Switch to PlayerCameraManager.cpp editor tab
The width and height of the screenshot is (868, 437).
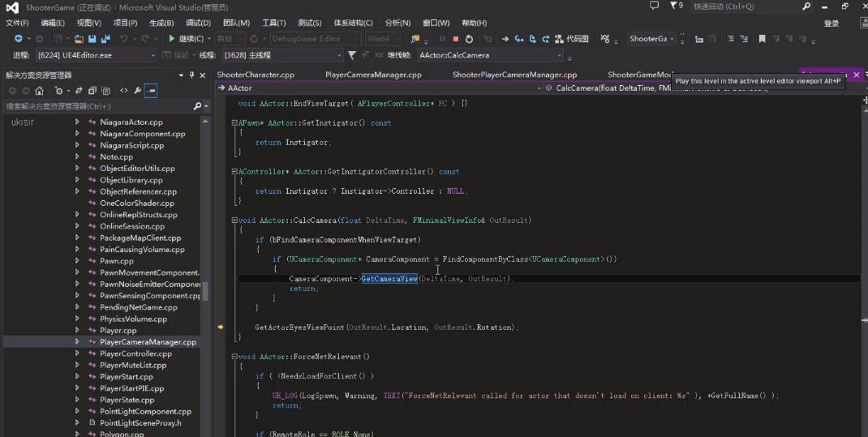point(373,75)
